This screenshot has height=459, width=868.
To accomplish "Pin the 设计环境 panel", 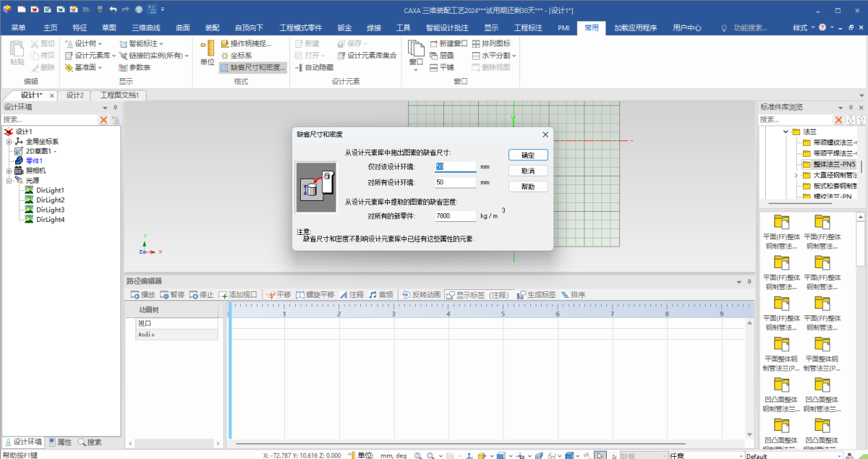I will click(x=115, y=108).
